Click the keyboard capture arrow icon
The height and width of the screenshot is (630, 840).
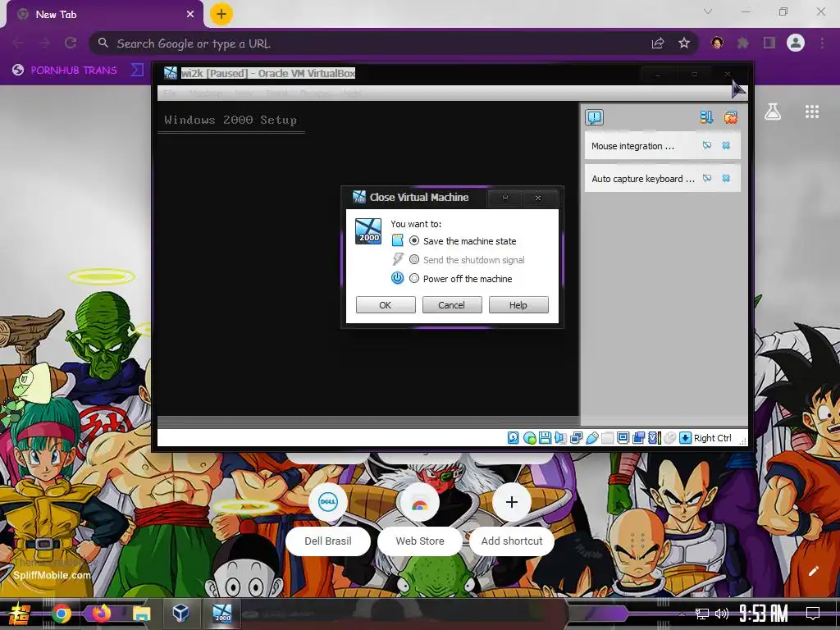685,438
